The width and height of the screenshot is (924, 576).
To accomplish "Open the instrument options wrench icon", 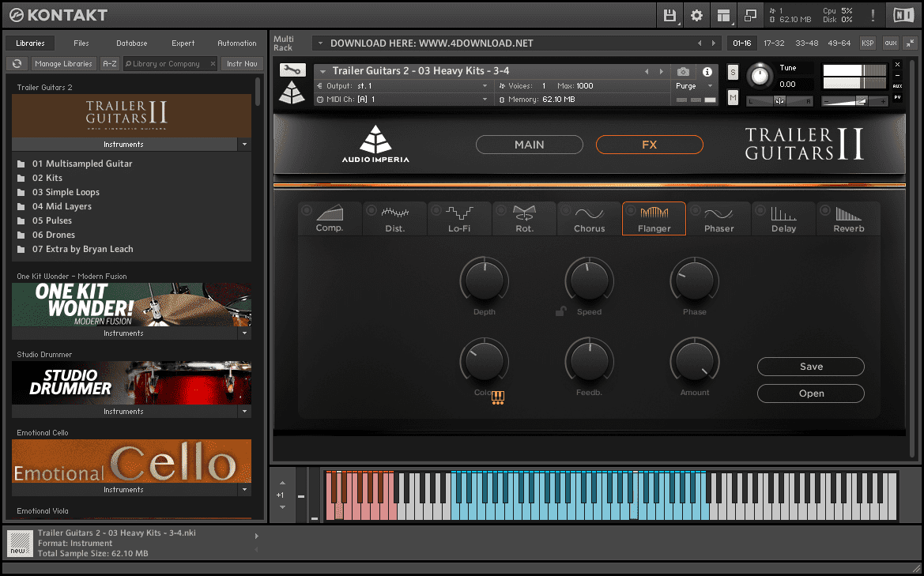I will tap(292, 70).
